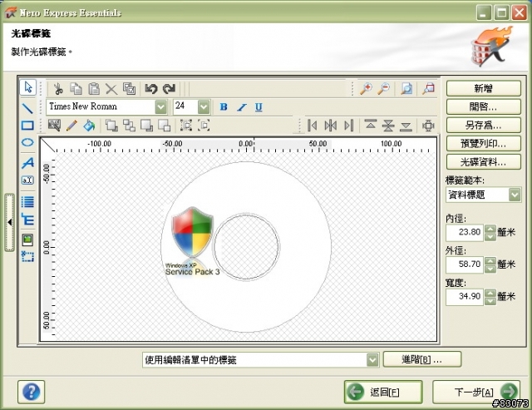
Task: Click the 新增 button
Action: [484, 89]
